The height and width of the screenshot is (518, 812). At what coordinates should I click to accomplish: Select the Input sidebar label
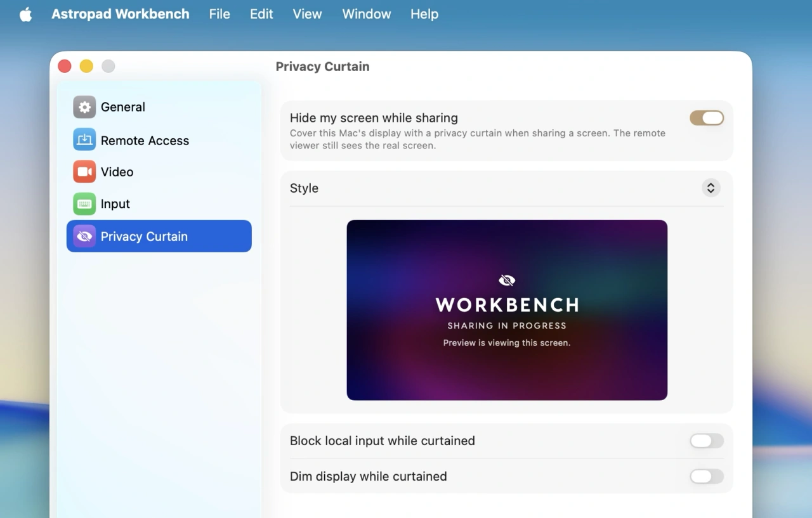click(x=115, y=204)
